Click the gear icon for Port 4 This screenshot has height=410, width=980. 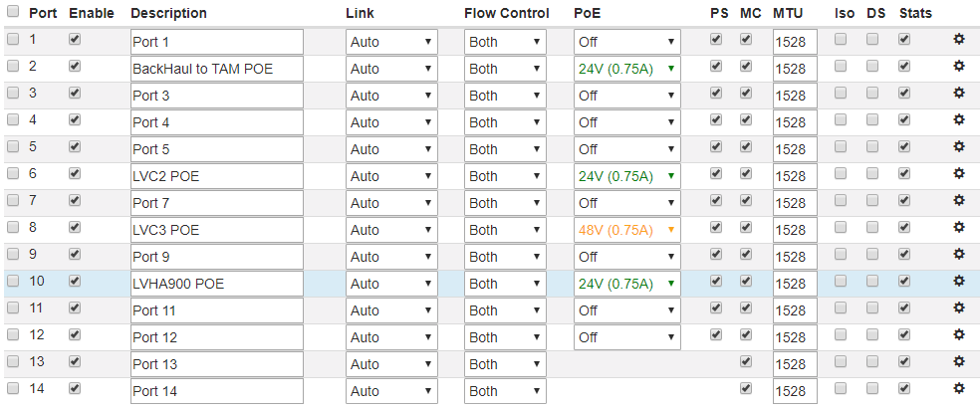coord(959,120)
